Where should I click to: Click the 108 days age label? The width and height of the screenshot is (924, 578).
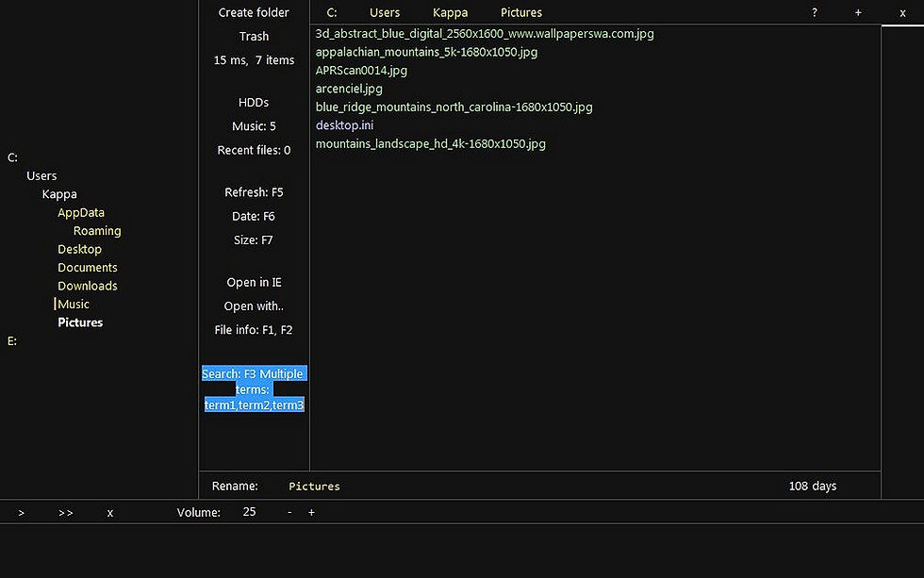coord(813,487)
